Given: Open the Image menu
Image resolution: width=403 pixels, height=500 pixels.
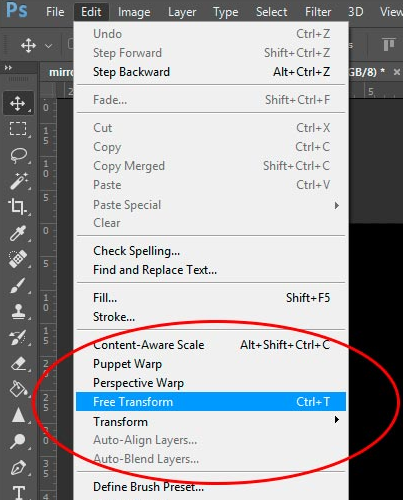Looking at the screenshot, I should pyautogui.click(x=134, y=12).
